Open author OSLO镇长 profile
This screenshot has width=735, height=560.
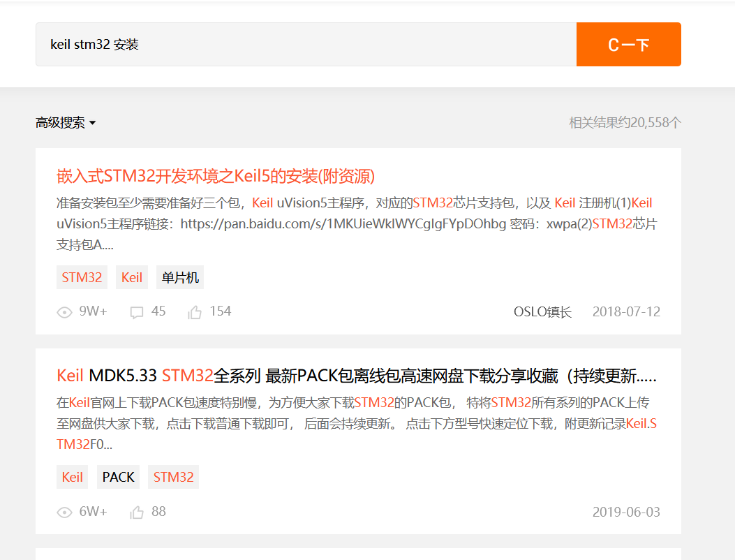(542, 312)
